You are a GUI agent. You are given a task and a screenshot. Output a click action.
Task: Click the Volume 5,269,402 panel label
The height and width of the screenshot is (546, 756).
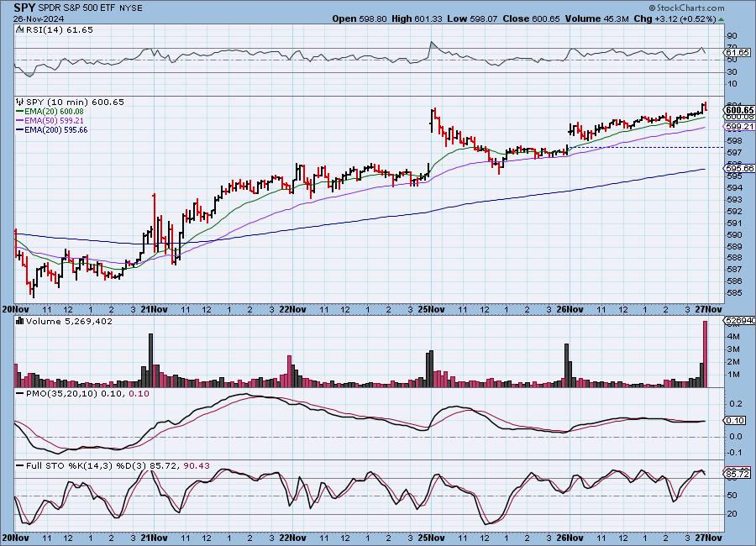click(x=69, y=321)
